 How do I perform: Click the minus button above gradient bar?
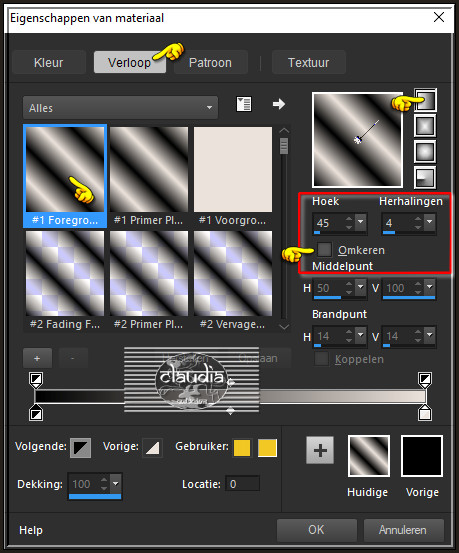point(73,358)
